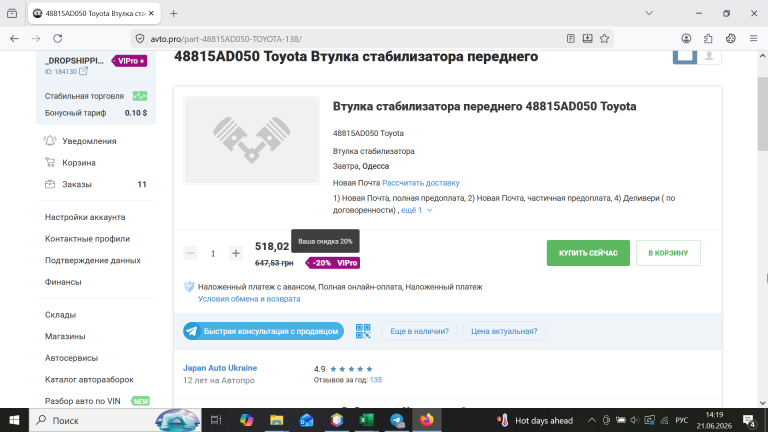Viewport: 768px width, 432px height.
Task: Toggle reader view in address bar
Action: click(x=571, y=39)
